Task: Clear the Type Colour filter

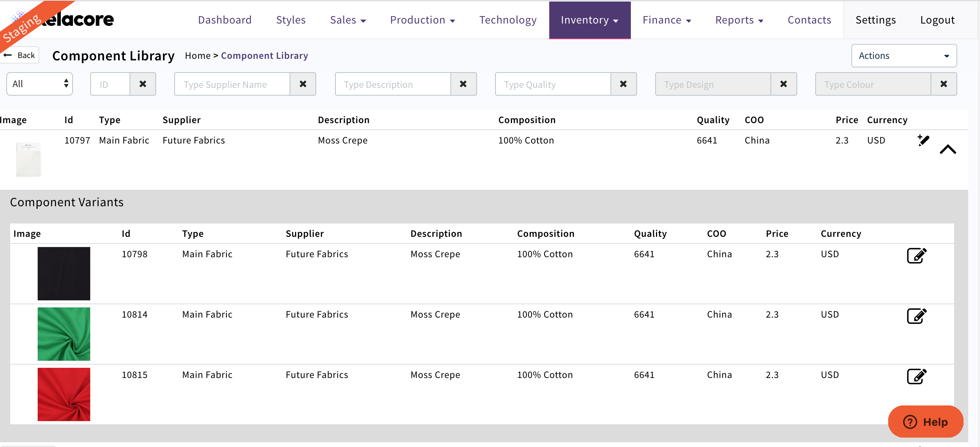Action: pos(944,84)
